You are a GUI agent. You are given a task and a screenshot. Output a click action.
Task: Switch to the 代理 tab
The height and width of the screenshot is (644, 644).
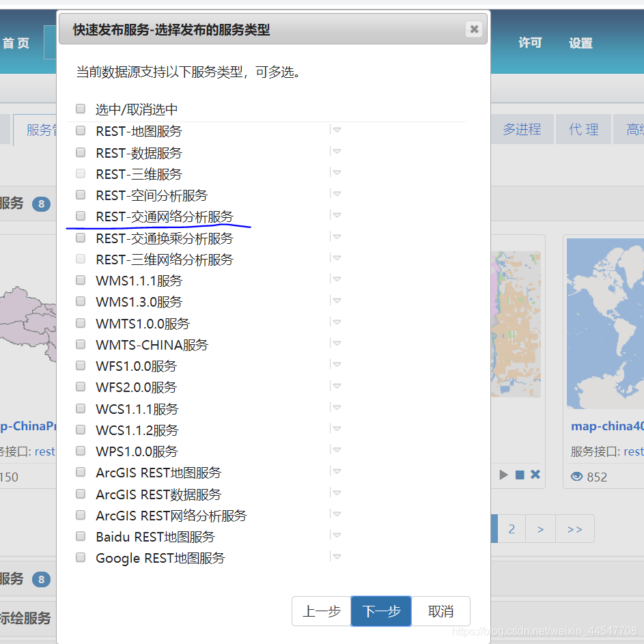pyautogui.click(x=583, y=129)
